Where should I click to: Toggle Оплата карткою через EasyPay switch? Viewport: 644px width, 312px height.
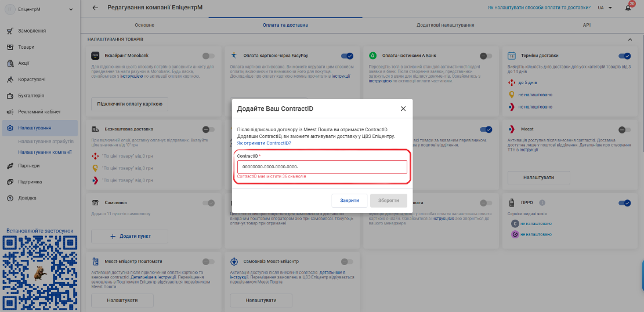click(347, 56)
